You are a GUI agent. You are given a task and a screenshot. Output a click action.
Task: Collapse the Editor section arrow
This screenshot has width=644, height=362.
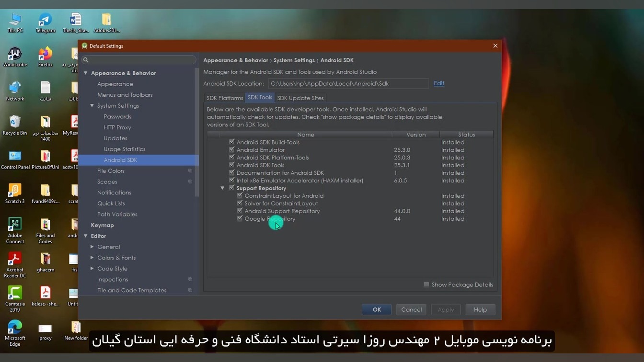86,236
